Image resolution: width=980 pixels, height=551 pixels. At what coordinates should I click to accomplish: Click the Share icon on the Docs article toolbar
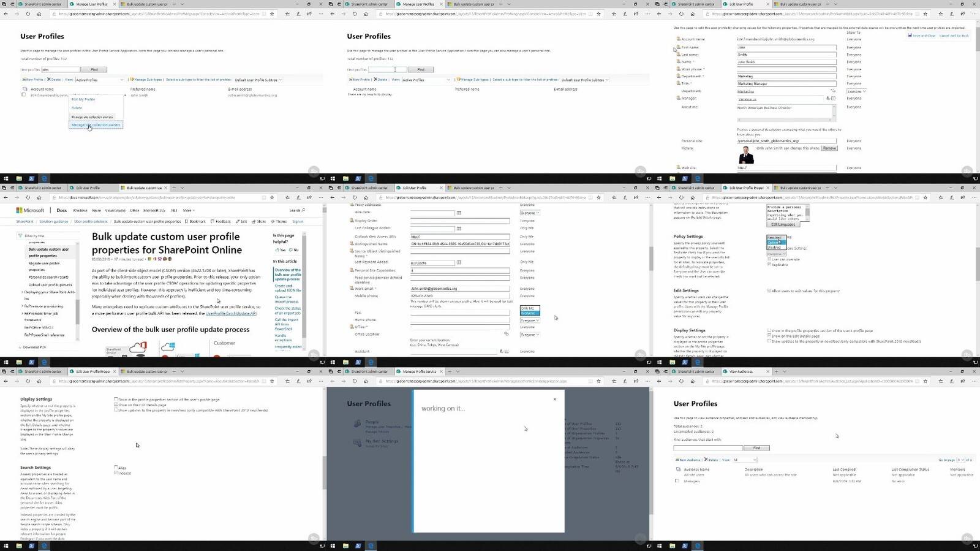click(x=254, y=221)
